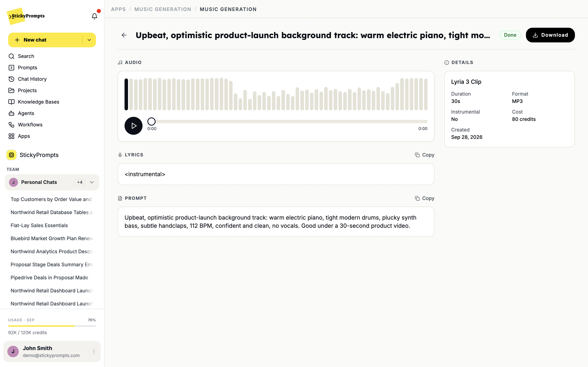Open John Smith account options menu
The width and height of the screenshot is (588, 367).
pyautogui.click(x=94, y=352)
